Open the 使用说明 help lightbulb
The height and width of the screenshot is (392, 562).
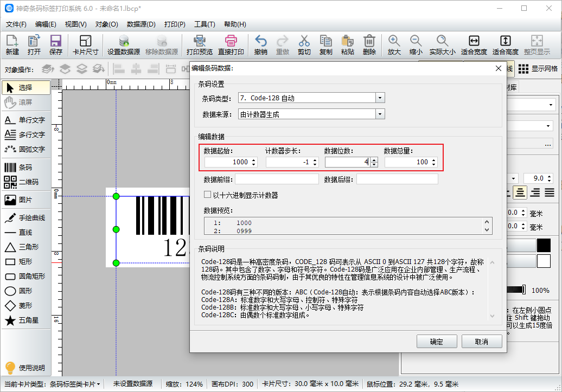25,368
